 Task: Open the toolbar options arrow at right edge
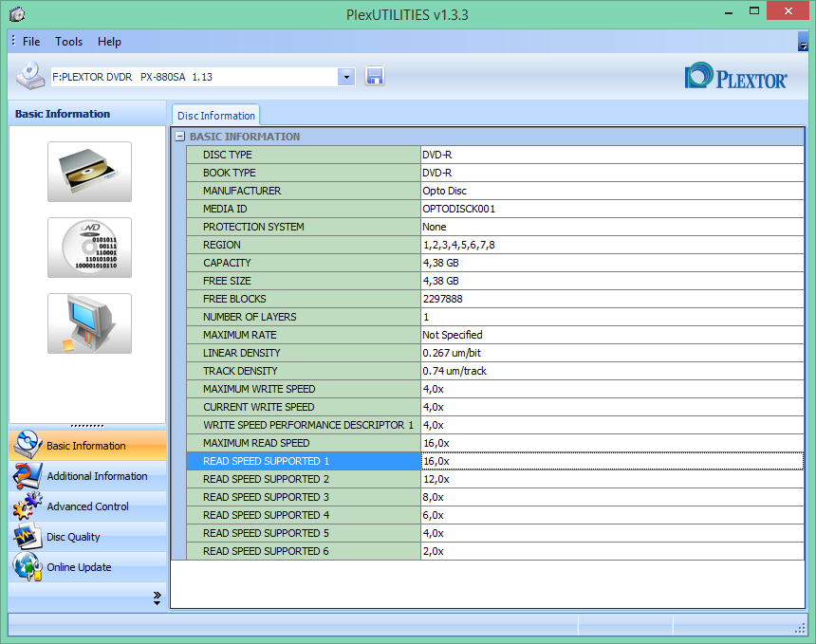tap(803, 42)
